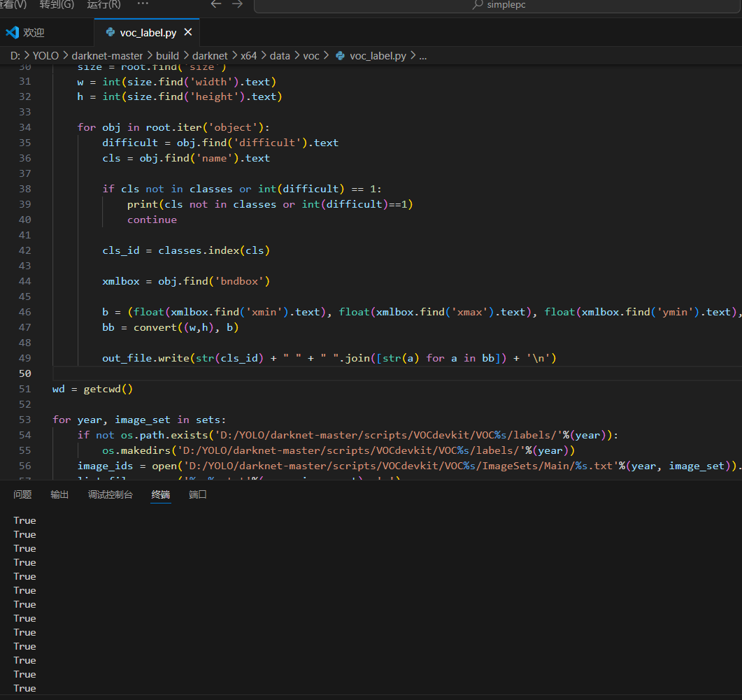742x700 pixels.
Task: Open the overflow menu ellipsis
Action: (x=143, y=3)
